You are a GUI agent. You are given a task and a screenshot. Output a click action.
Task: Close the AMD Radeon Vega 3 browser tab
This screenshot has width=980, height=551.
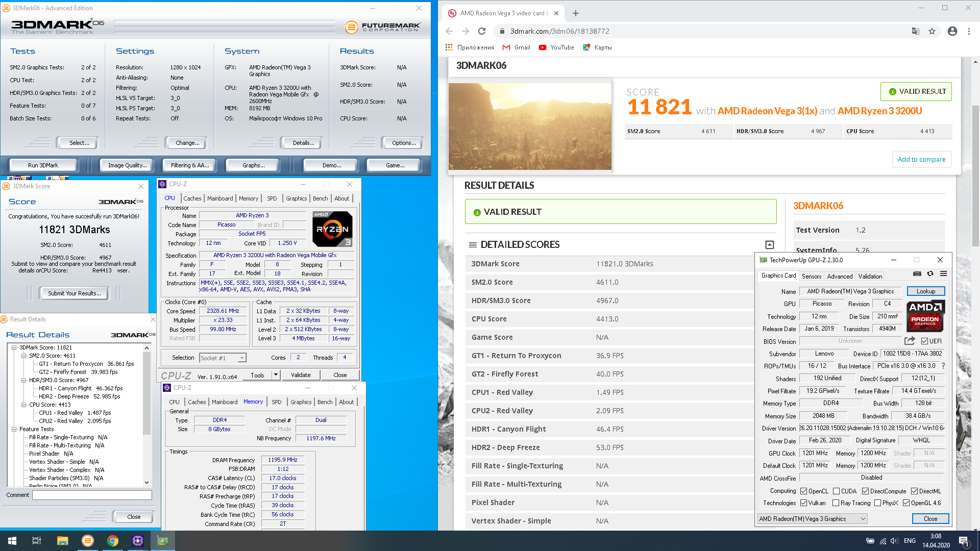point(556,13)
